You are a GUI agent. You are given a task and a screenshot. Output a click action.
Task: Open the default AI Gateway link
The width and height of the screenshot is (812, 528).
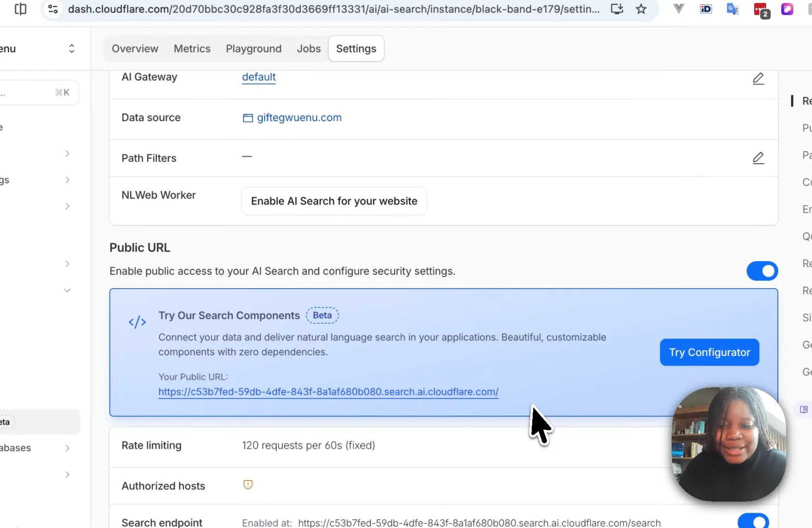coord(259,77)
